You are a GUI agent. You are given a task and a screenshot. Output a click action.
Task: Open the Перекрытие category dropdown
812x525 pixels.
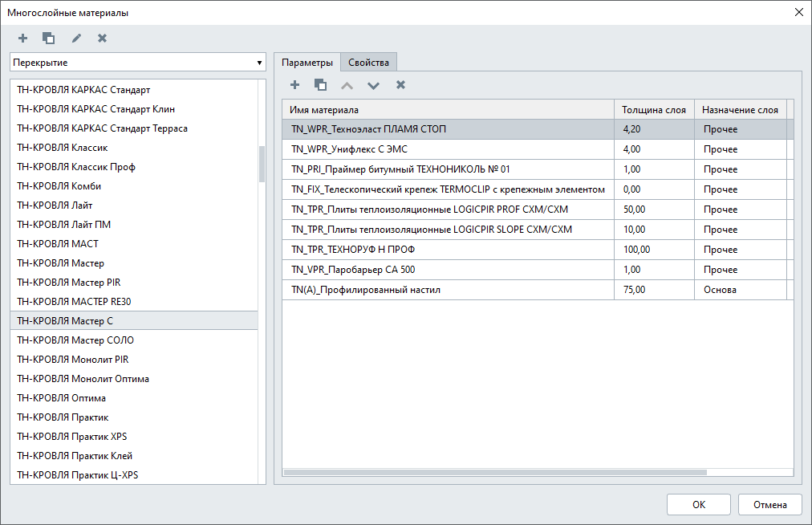(x=137, y=62)
